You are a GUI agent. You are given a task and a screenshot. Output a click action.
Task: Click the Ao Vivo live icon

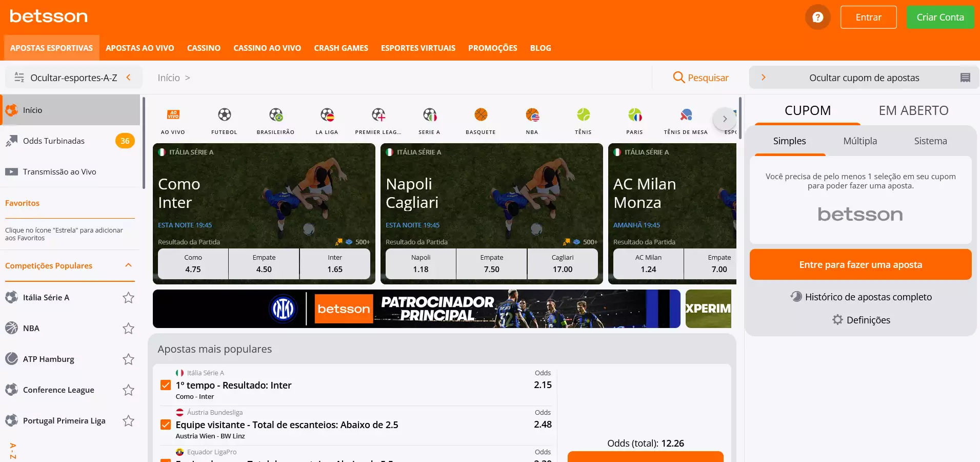pyautogui.click(x=173, y=115)
